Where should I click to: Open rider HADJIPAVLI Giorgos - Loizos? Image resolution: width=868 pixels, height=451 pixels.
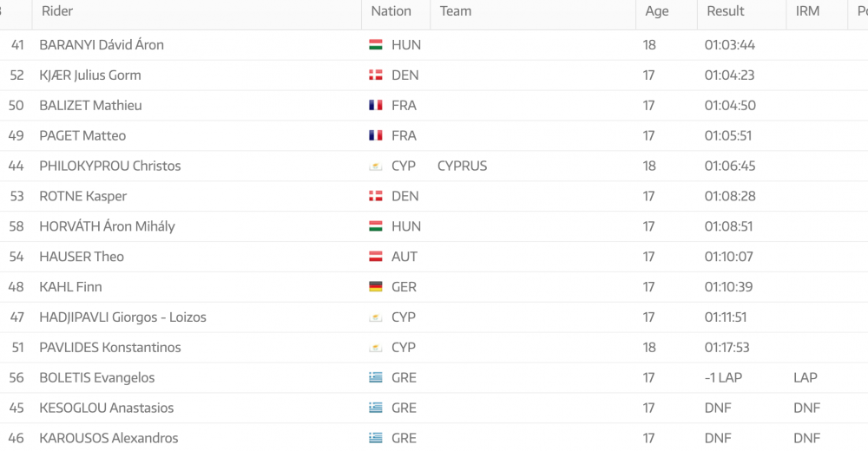122,317
